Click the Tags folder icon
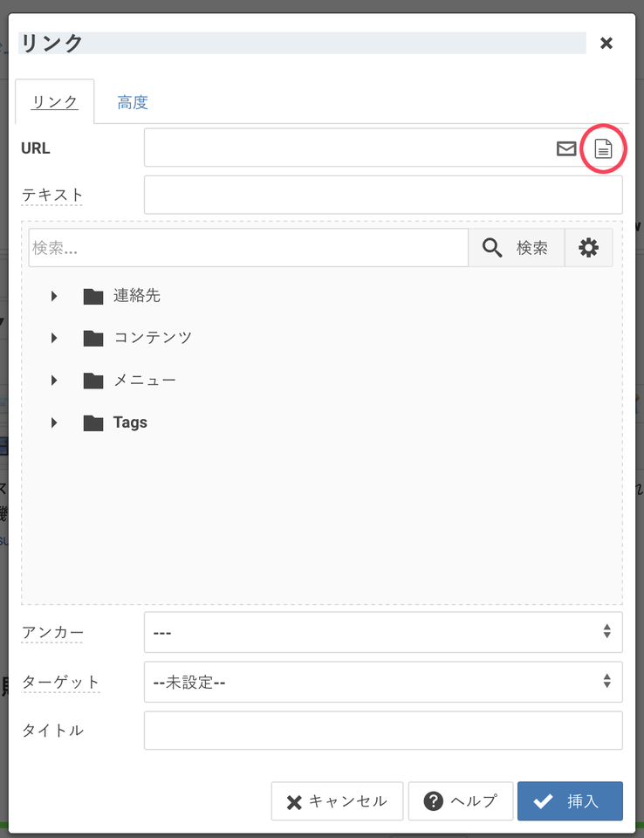The image size is (644, 838). pos(93,422)
